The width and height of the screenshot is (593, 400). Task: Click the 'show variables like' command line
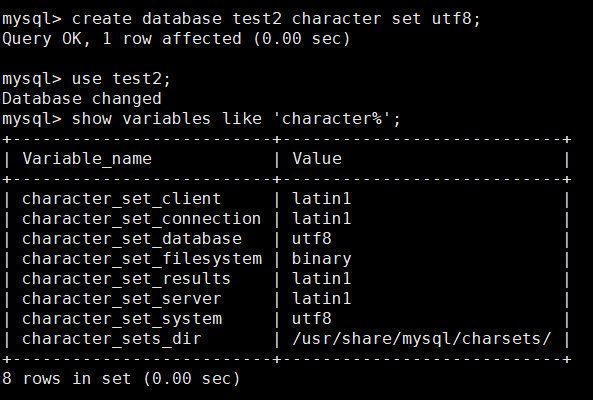[x=201, y=119]
